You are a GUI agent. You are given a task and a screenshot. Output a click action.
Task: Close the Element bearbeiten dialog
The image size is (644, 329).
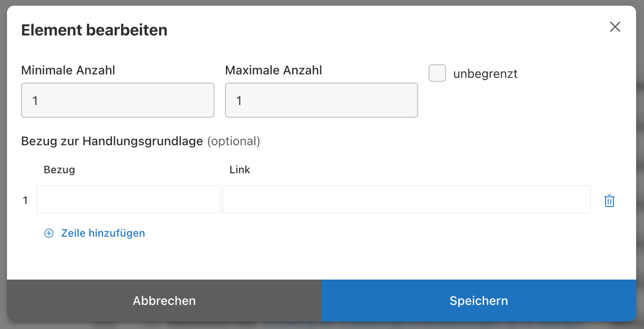[x=615, y=27]
